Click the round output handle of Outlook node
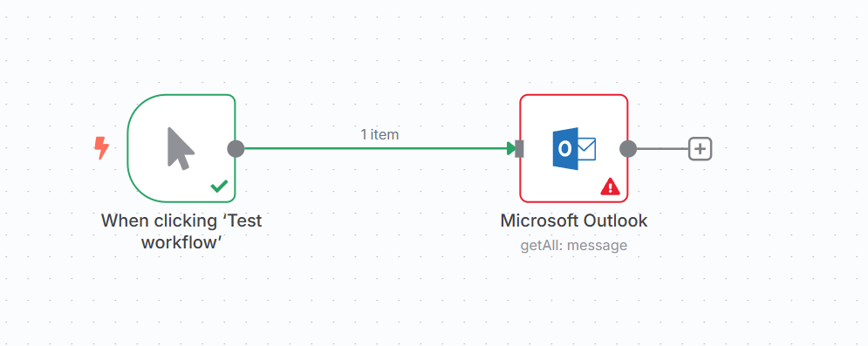The height and width of the screenshot is (346, 868). click(628, 148)
